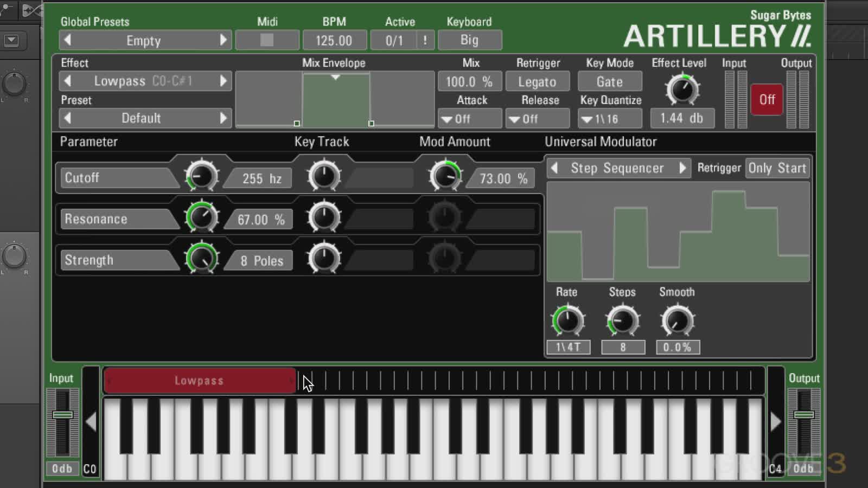Click the Effect Level 1.44 db value
The height and width of the screenshot is (488, 868).
point(682,118)
